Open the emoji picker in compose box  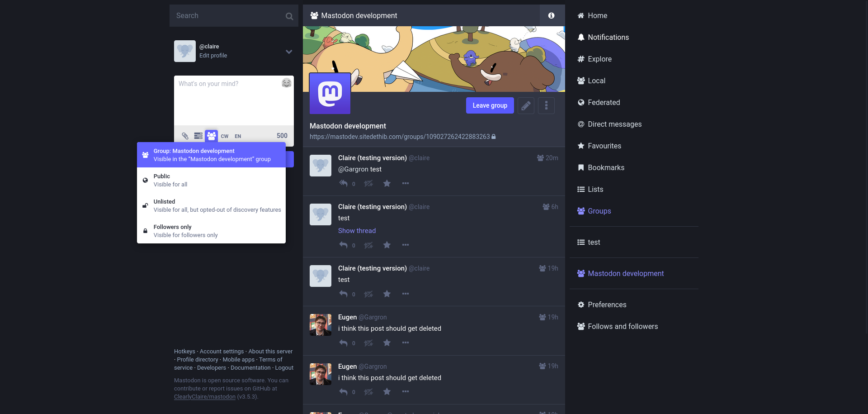point(287,83)
